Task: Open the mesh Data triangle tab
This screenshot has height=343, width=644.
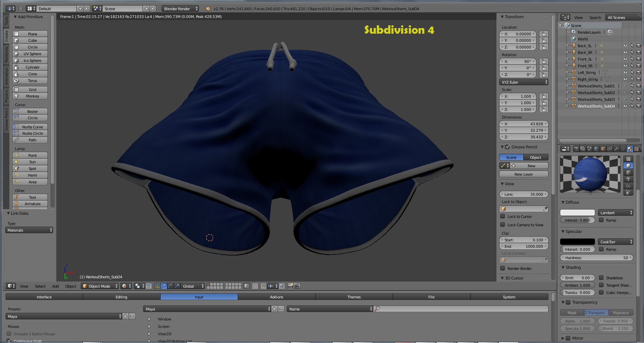Action: (x=623, y=149)
